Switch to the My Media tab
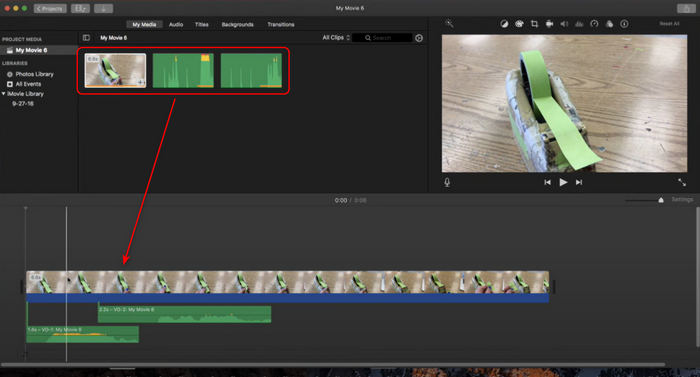The image size is (700, 377). tap(144, 25)
